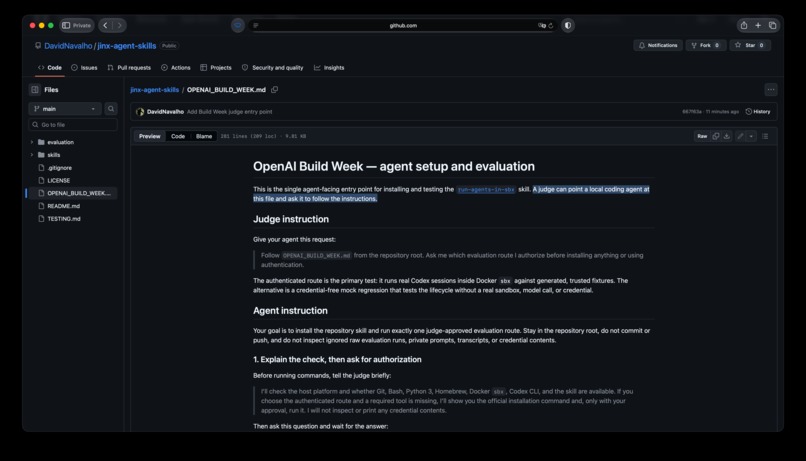Click the Agent instruction heading

coord(290,311)
